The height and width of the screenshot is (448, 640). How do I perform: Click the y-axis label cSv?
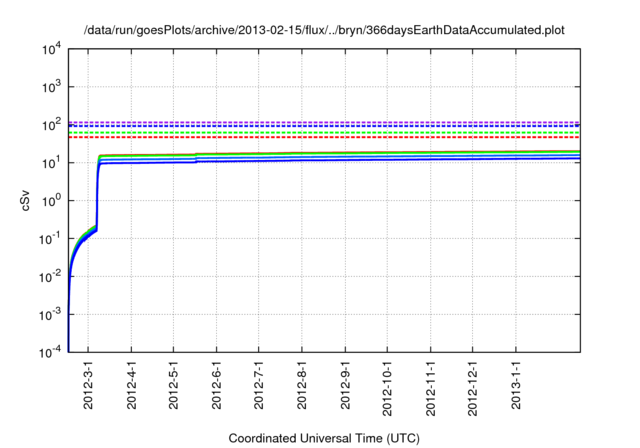25,200
